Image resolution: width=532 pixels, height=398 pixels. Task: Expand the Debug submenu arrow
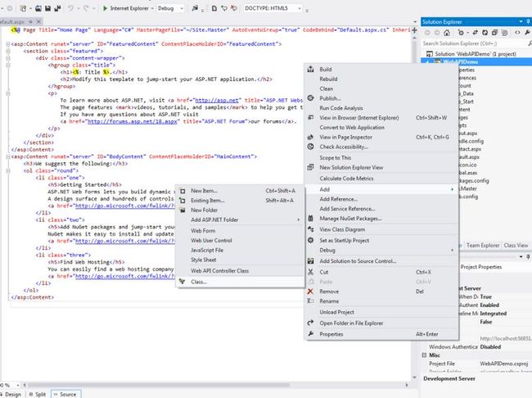[452, 251]
